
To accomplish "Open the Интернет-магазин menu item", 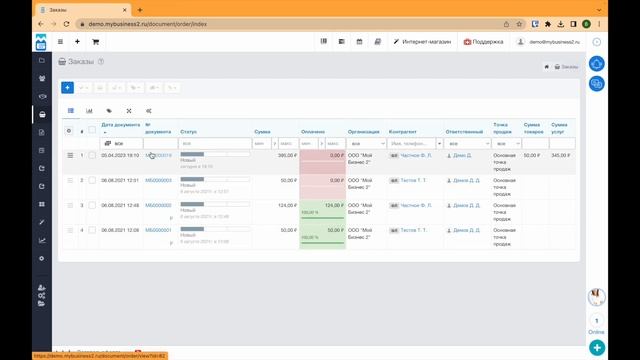I will pyautogui.click(x=422, y=42).
